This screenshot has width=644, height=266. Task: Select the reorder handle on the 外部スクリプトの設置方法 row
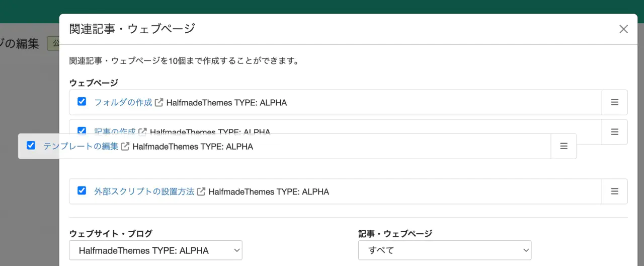614,191
